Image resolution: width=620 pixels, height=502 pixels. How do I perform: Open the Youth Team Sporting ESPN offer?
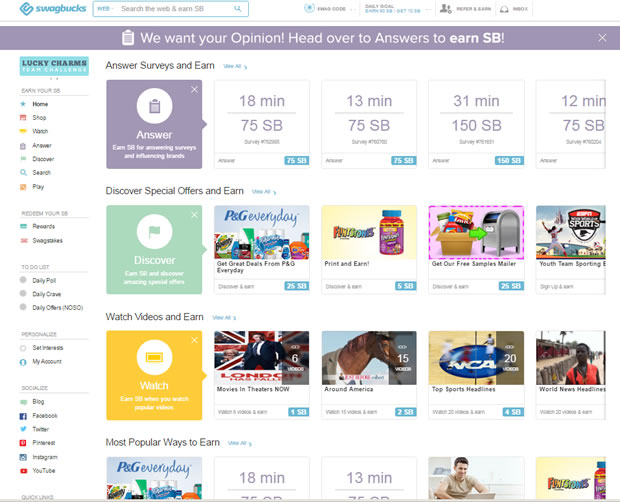571,249
